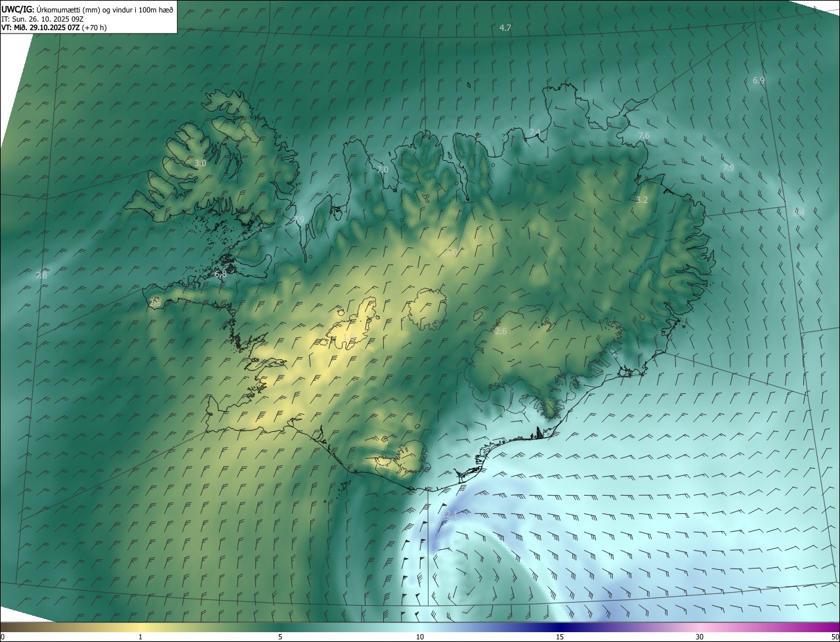Click the 3.0 value in the Westfjords
Image resolution: width=840 pixels, height=642 pixels.
(200, 163)
